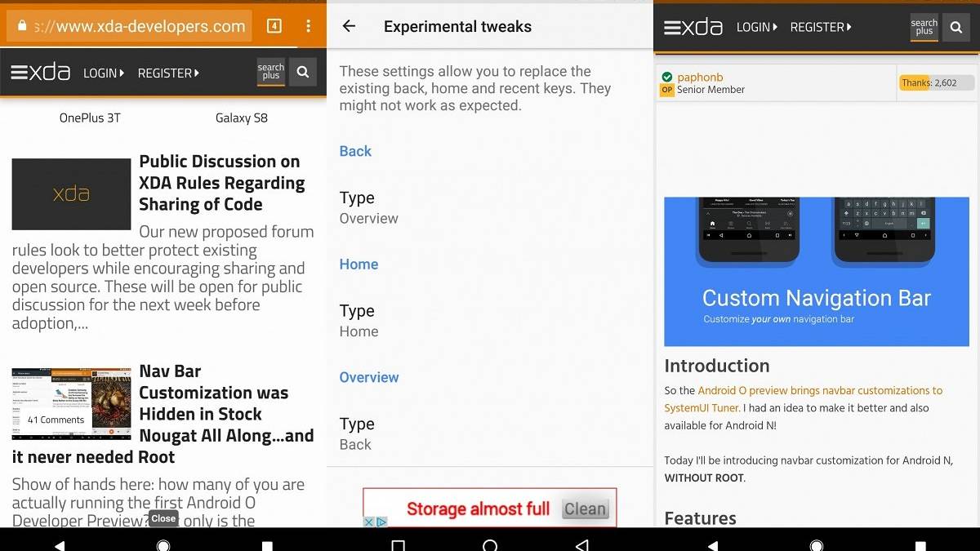Tap the circular home key in middle navbar

[x=490, y=545]
